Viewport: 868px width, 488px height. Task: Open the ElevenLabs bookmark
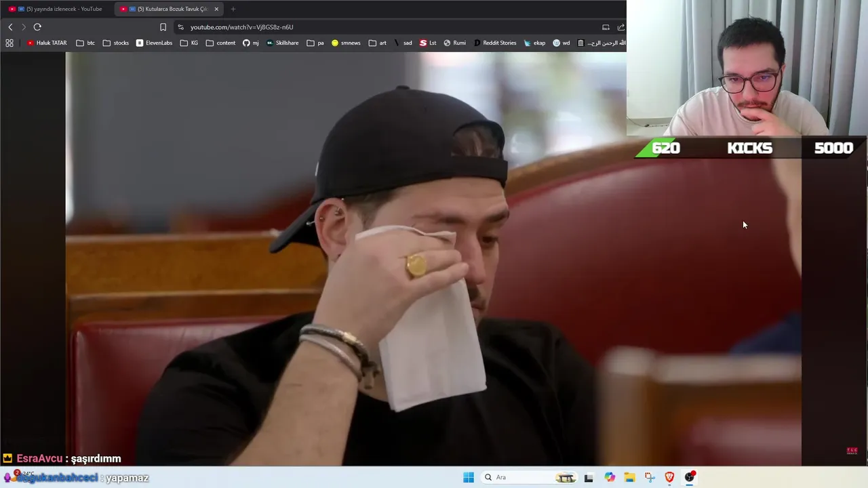[154, 43]
